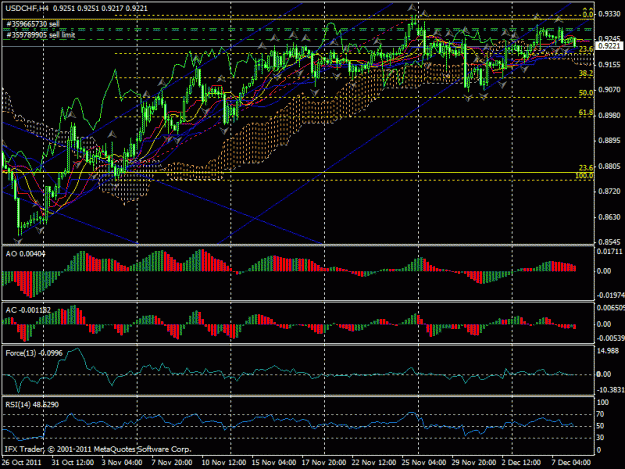Select the 100.0 Fibonacci level label
This screenshot has height=469, width=625.
(584, 176)
